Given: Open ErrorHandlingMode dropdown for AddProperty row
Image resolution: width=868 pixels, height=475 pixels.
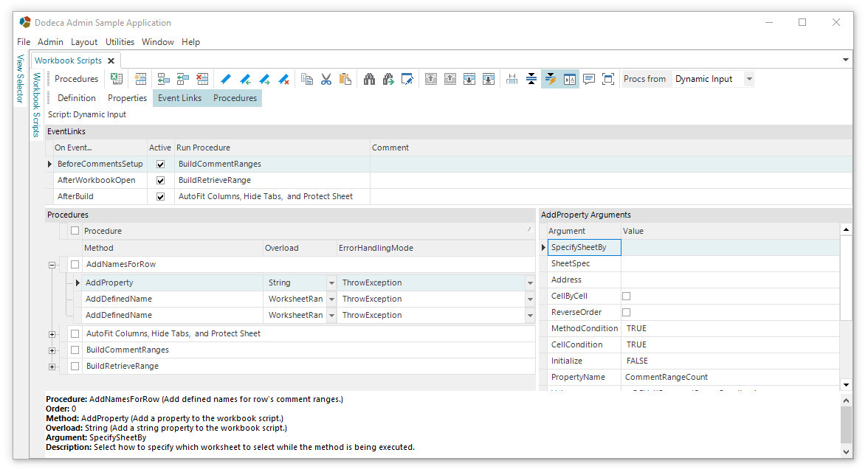Looking at the screenshot, I should (x=530, y=283).
